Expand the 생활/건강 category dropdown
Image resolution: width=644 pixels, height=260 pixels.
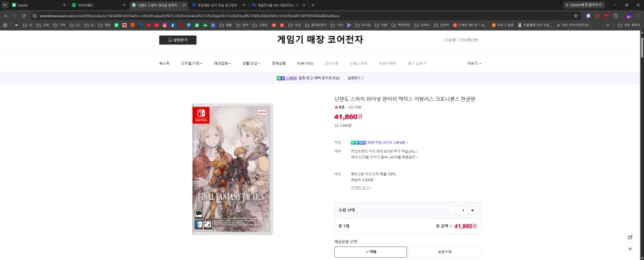[x=251, y=63]
